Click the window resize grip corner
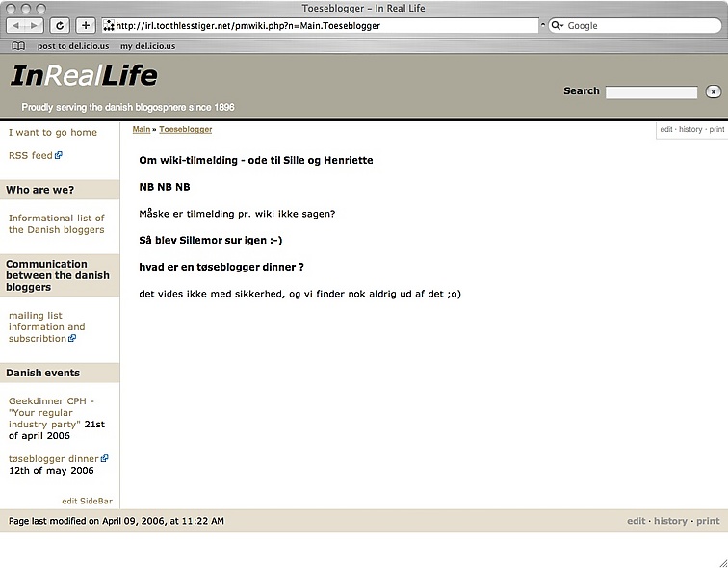The width and height of the screenshot is (728, 568). coord(722,562)
